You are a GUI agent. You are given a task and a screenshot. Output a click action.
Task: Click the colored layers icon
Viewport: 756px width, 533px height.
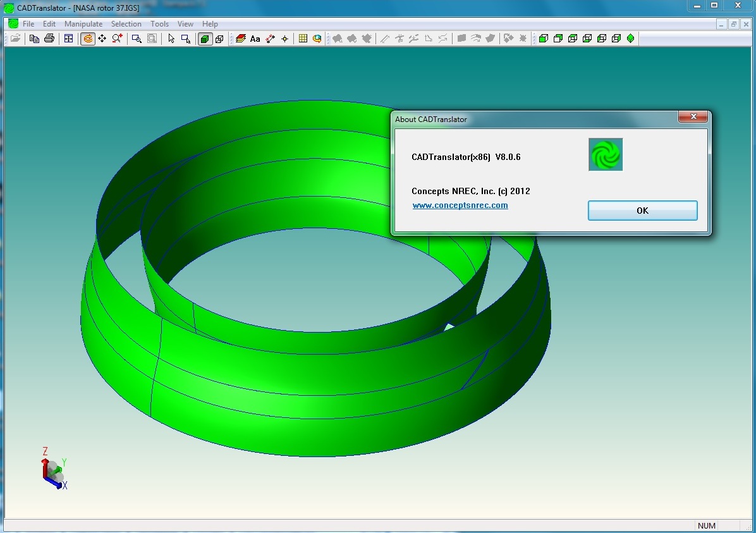pyautogui.click(x=241, y=39)
